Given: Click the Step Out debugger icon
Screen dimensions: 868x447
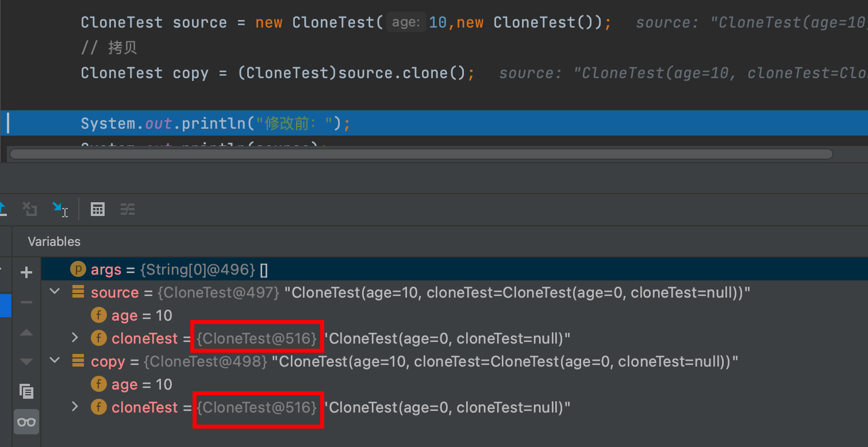Looking at the screenshot, I should 2,209.
